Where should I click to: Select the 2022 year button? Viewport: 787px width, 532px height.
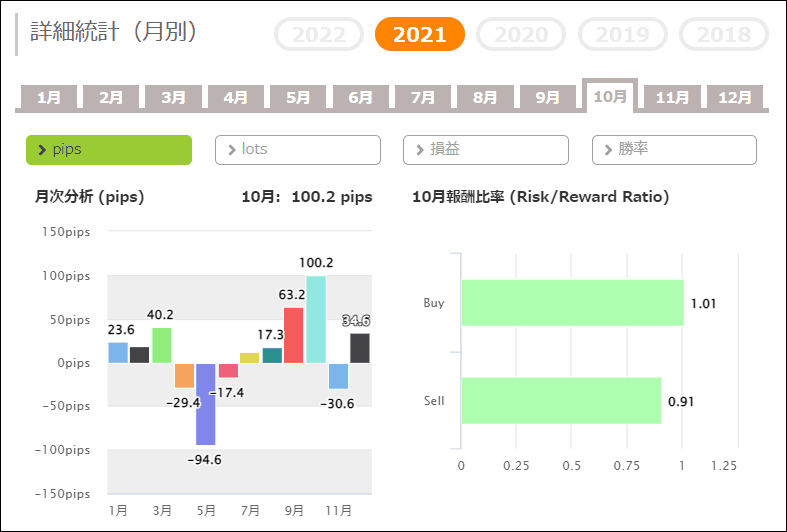pyautogui.click(x=319, y=34)
